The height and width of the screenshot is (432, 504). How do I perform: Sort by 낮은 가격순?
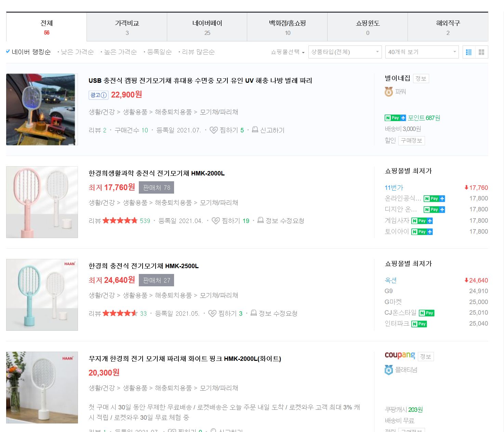click(x=77, y=52)
